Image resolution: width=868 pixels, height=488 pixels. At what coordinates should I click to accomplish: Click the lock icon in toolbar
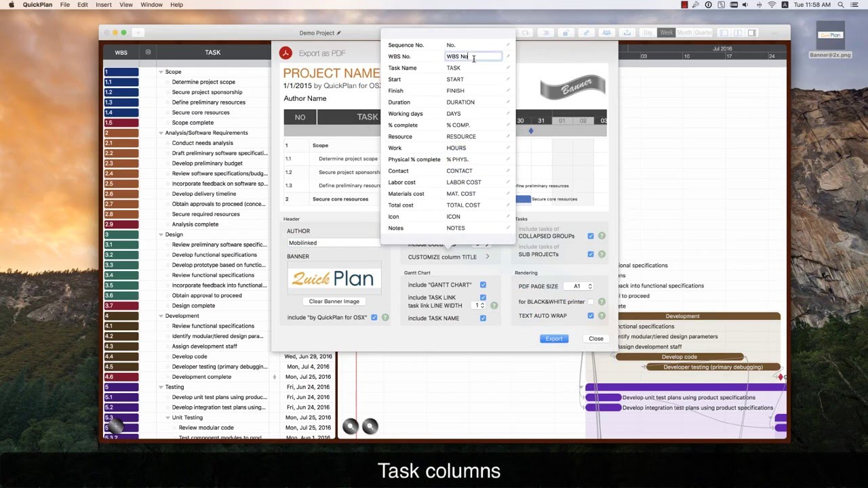(566, 33)
